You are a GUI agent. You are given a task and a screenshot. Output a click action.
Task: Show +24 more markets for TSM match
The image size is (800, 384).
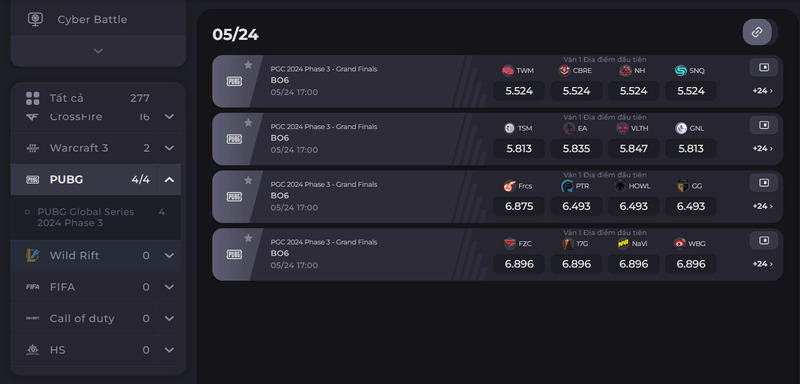763,148
